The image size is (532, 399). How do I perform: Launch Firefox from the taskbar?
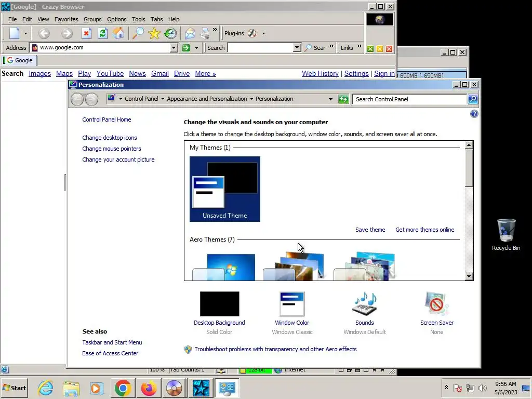pyautogui.click(x=149, y=388)
